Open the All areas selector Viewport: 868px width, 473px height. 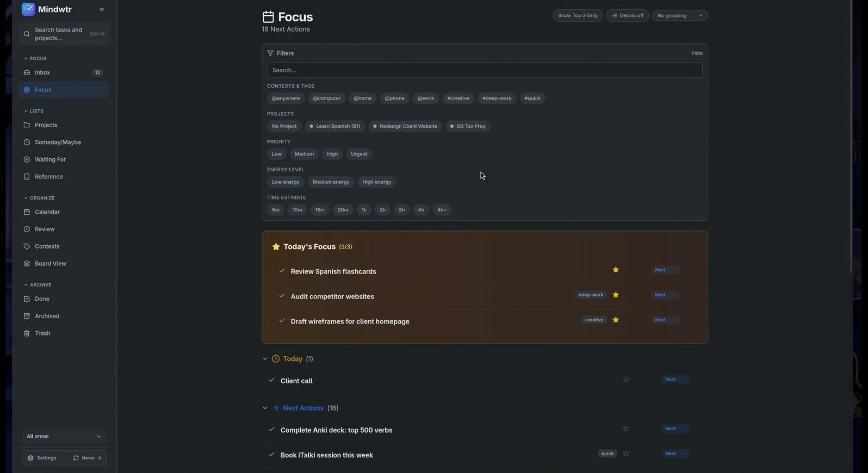coord(64,436)
